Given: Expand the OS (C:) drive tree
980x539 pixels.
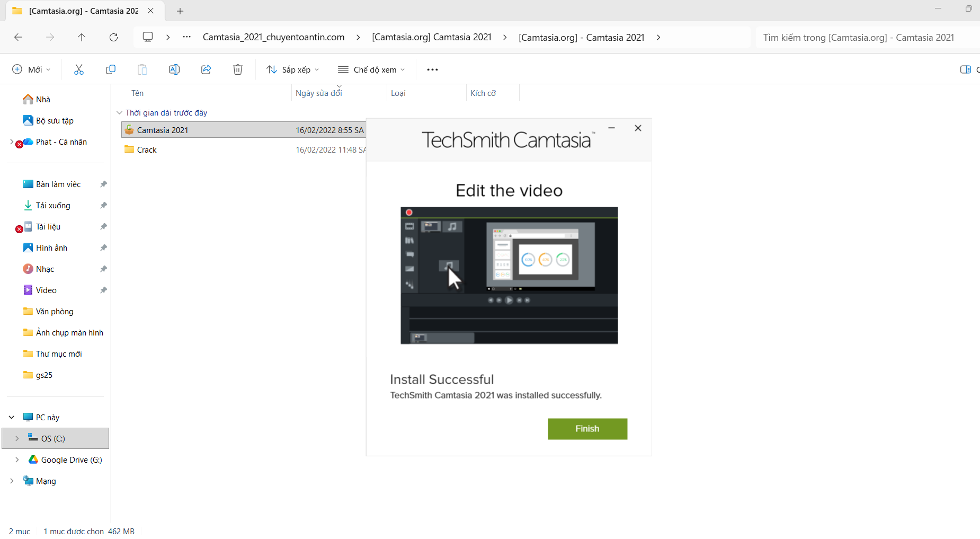Looking at the screenshot, I should point(17,438).
